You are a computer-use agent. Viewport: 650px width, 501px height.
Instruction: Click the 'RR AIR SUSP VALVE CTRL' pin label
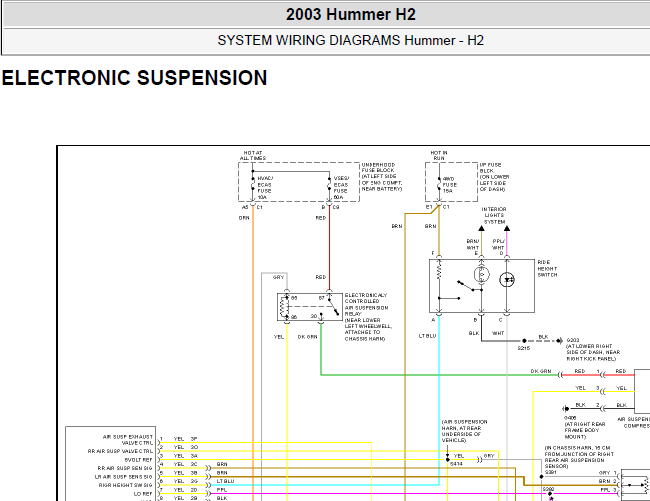pos(121,451)
